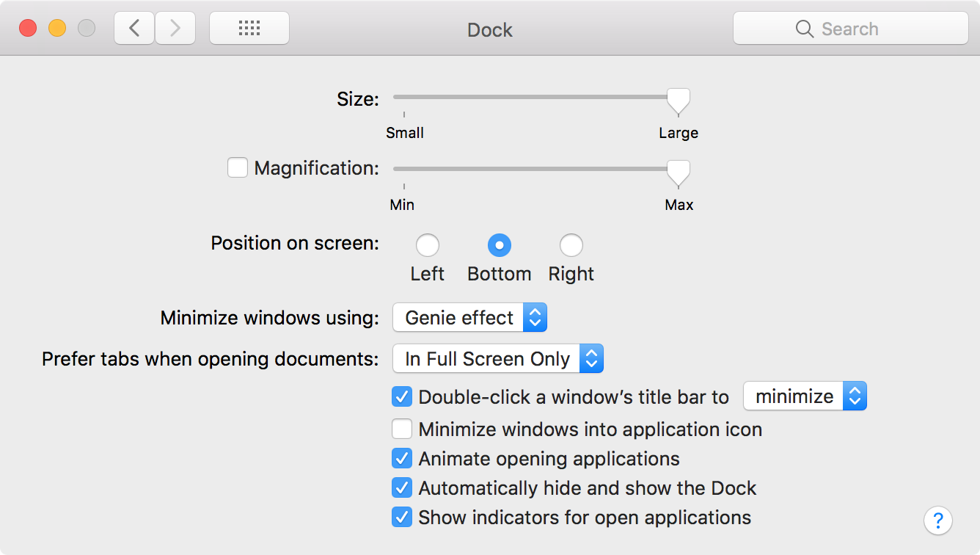
Task: Click the forward navigation arrow
Action: coord(175,29)
